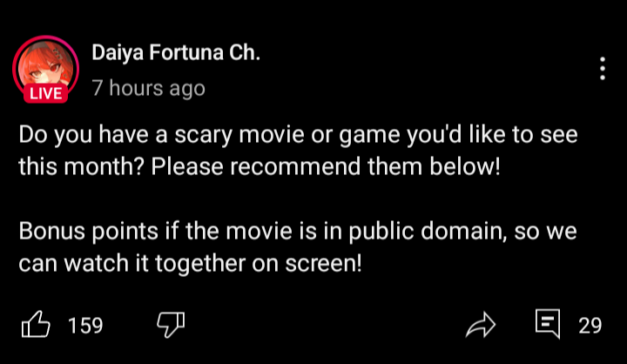Open comments using the speech bubble icon
The image size is (627, 364).
(548, 324)
